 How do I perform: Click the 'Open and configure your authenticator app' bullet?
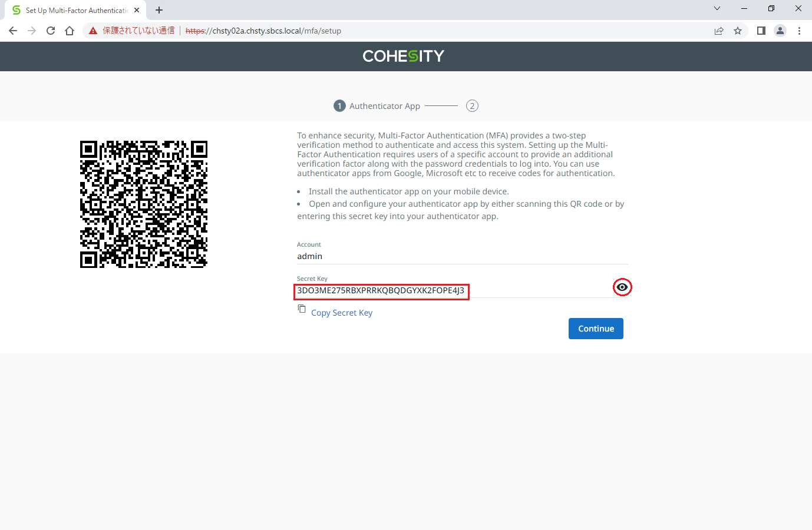[x=461, y=210]
